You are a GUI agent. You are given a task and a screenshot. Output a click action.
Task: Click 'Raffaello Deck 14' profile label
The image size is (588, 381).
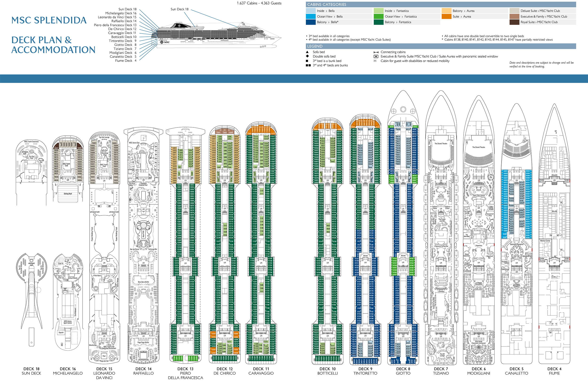pyautogui.click(x=124, y=21)
